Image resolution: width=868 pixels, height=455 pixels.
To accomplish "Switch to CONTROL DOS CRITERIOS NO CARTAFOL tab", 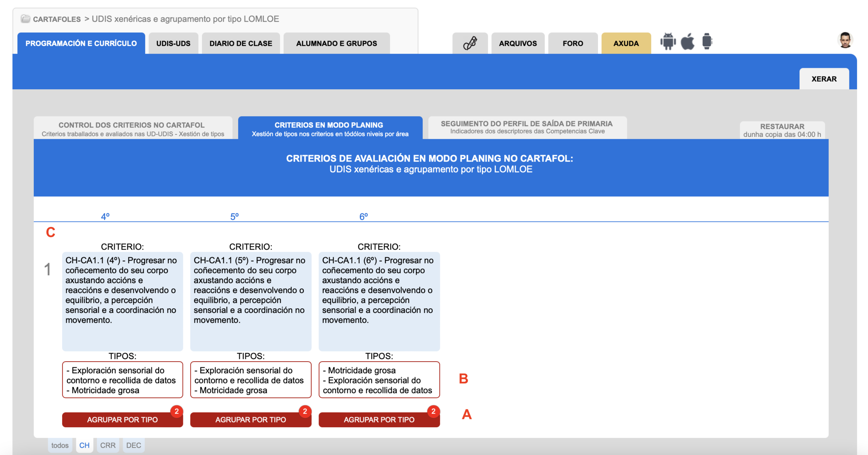I will click(x=133, y=128).
